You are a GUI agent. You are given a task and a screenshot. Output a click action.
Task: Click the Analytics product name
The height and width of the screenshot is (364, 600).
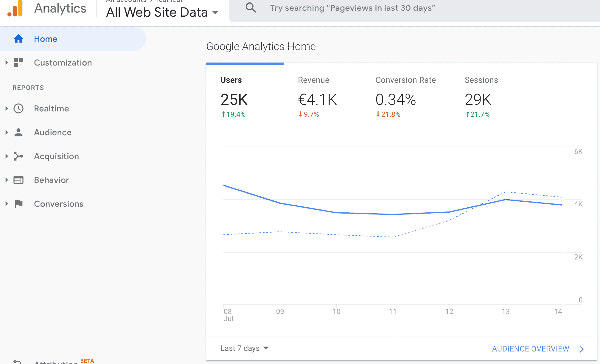point(60,8)
